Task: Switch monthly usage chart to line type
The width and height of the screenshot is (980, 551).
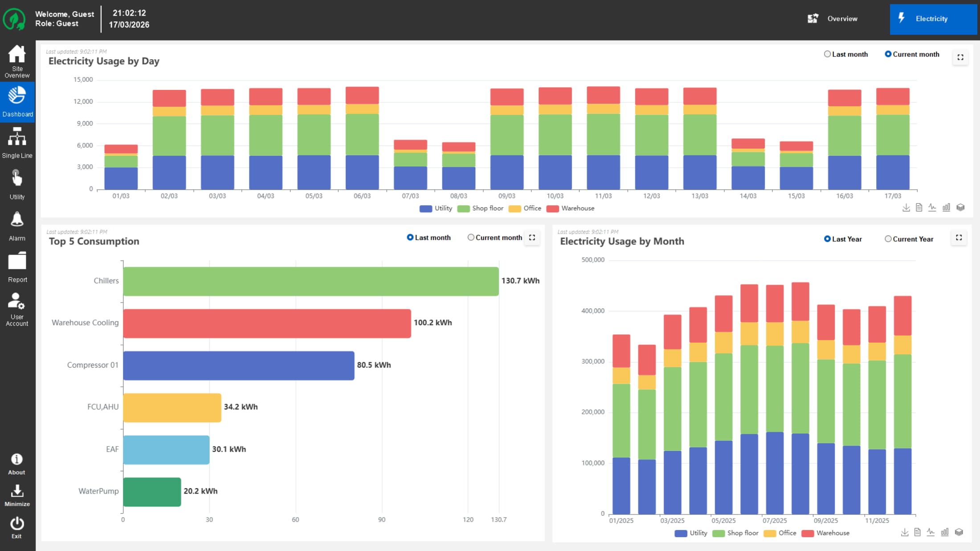Action: (x=931, y=532)
